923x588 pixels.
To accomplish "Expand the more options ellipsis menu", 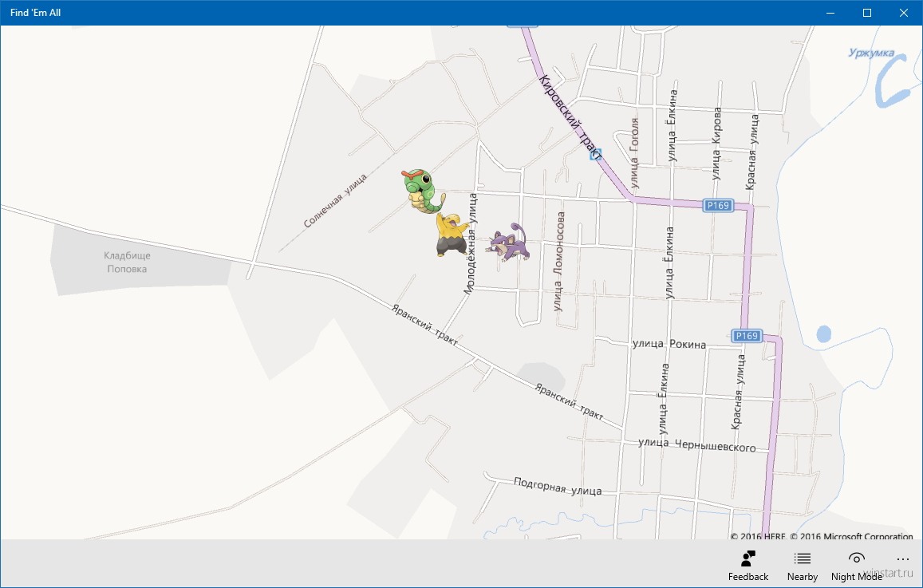I will pyautogui.click(x=902, y=559).
